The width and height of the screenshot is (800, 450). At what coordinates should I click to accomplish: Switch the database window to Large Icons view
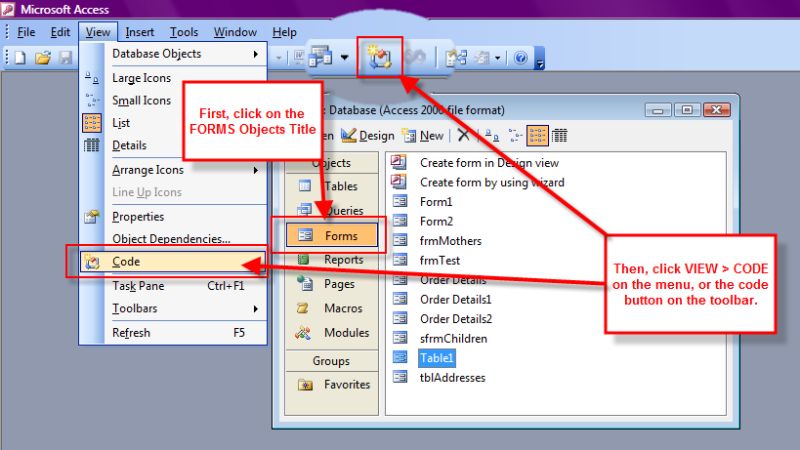(492, 136)
